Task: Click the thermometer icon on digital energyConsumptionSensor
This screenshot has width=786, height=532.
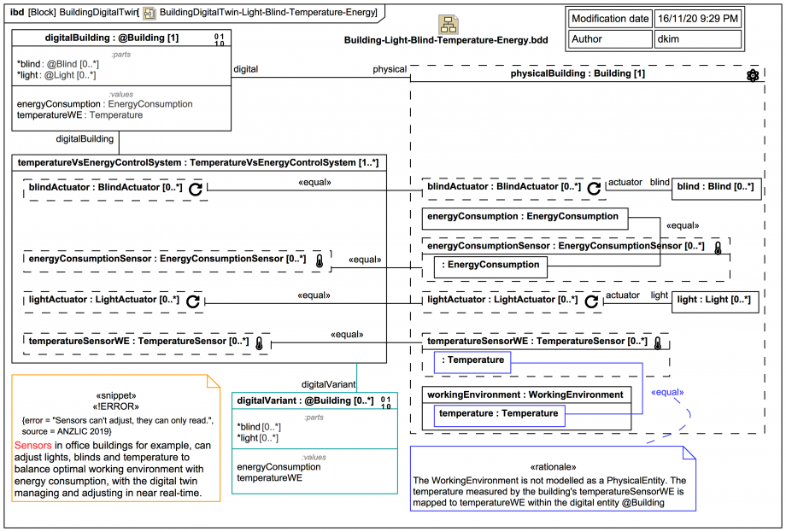Action: pyautogui.click(x=320, y=260)
